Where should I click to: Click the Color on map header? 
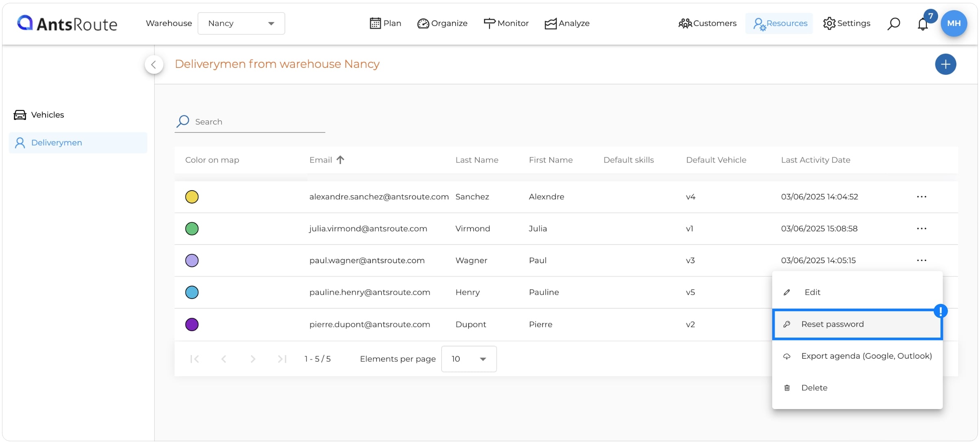[x=212, y=160]
